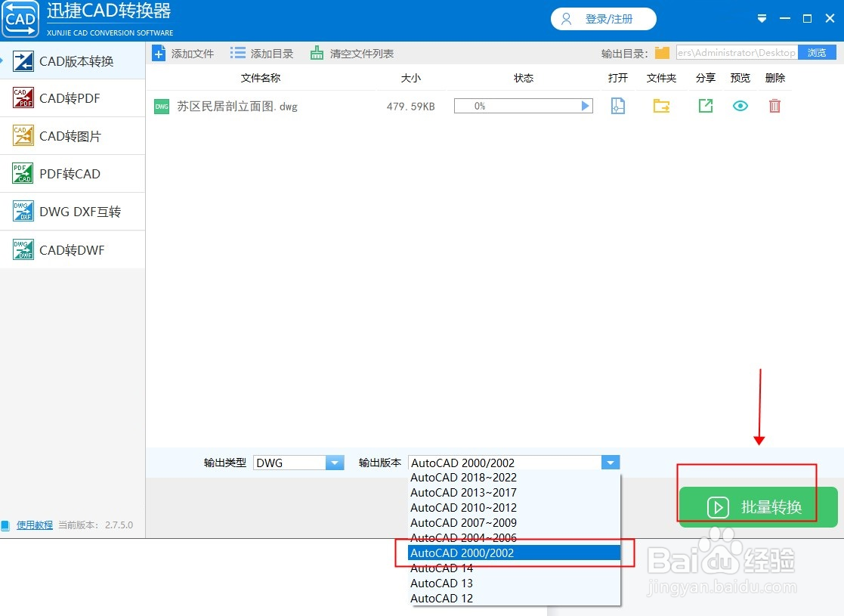Choose AutoCAD 12 from list
844x616 pixels.
(514, 598)
